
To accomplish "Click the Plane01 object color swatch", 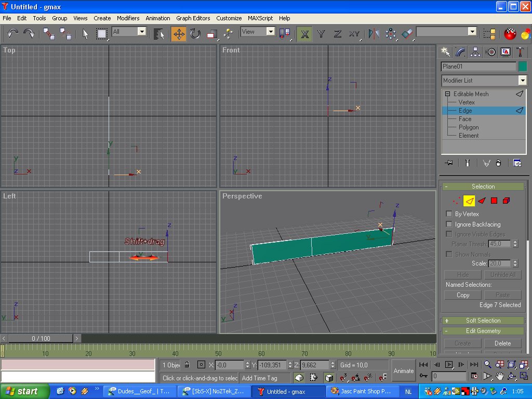I will coord(523,66).
